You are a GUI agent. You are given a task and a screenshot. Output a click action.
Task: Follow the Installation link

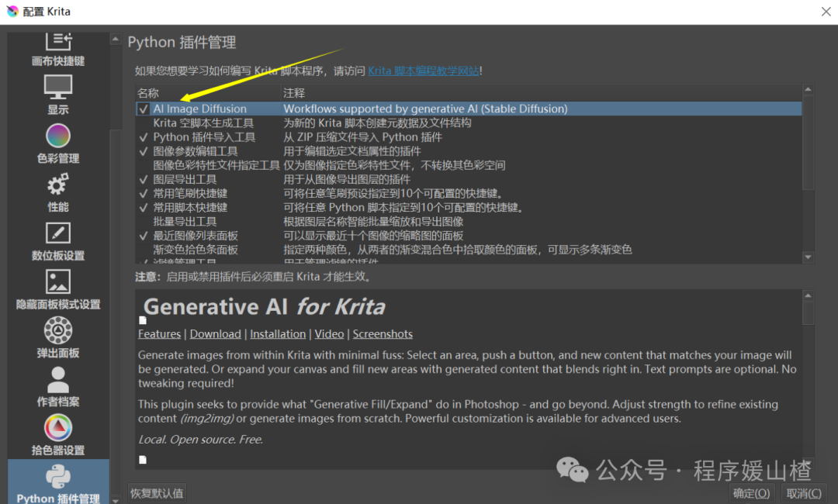click(278, 334)
